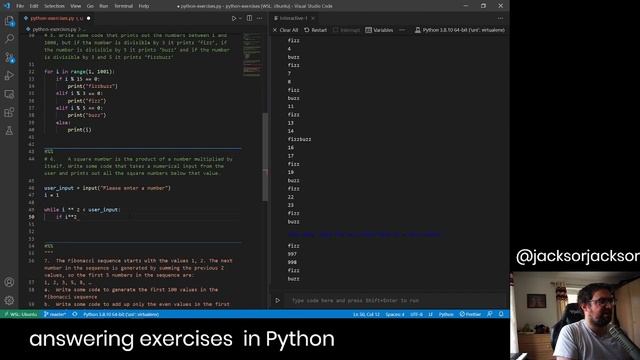
Task: Run Python file with play button
Action: (x=234, y=18)
